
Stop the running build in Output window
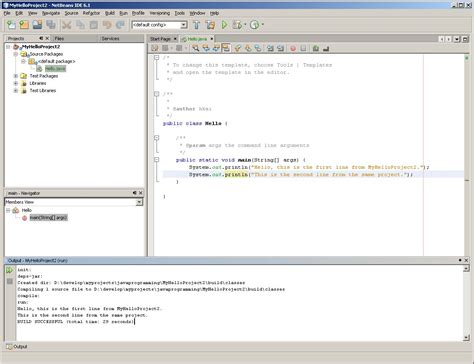coord(9,281)
